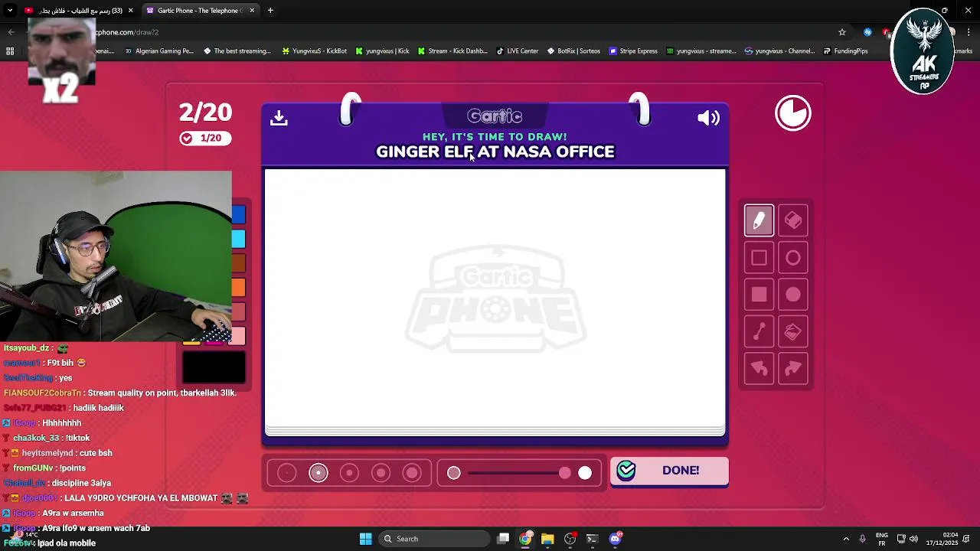Viewport: 980px width, 551px height.
Task: Open the Stripe Express bookmark
Action: (633, 51)
